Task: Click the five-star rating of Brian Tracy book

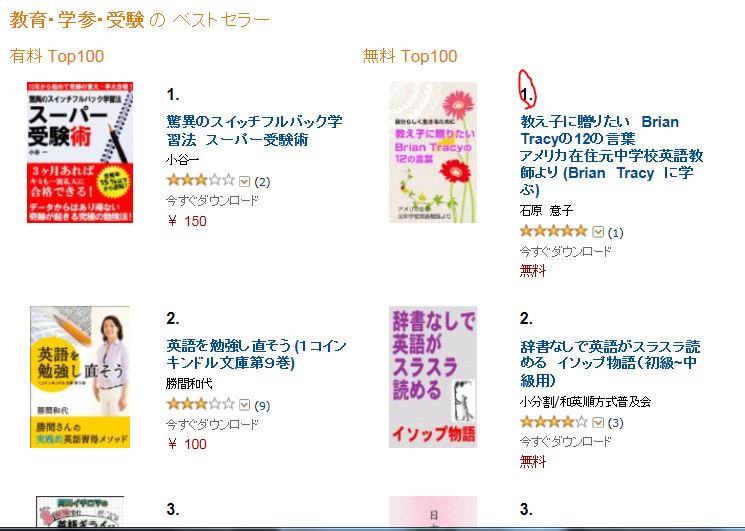Action: [554, 232]
